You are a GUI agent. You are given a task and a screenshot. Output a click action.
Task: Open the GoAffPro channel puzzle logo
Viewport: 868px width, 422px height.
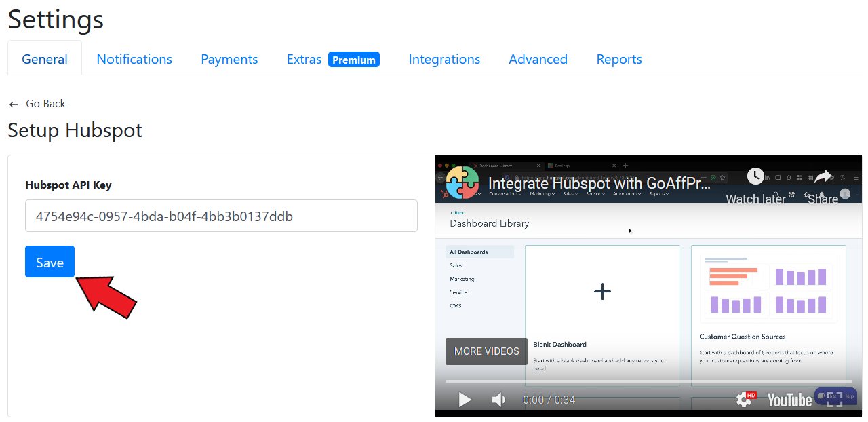pos(462,183)
